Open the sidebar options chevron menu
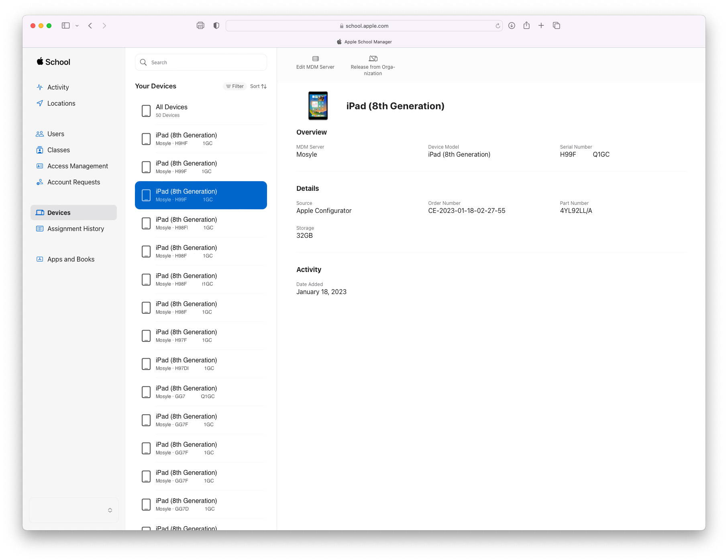 coord(77,26)
